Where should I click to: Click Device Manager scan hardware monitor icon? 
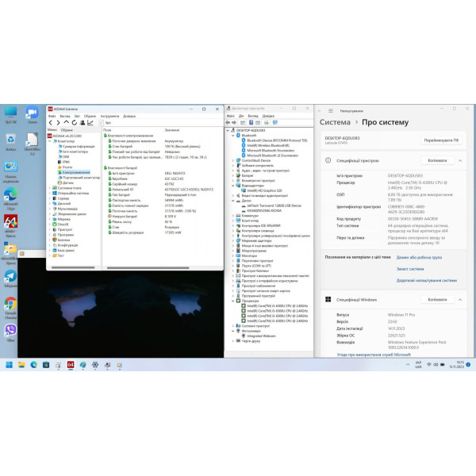coord(275,123)
